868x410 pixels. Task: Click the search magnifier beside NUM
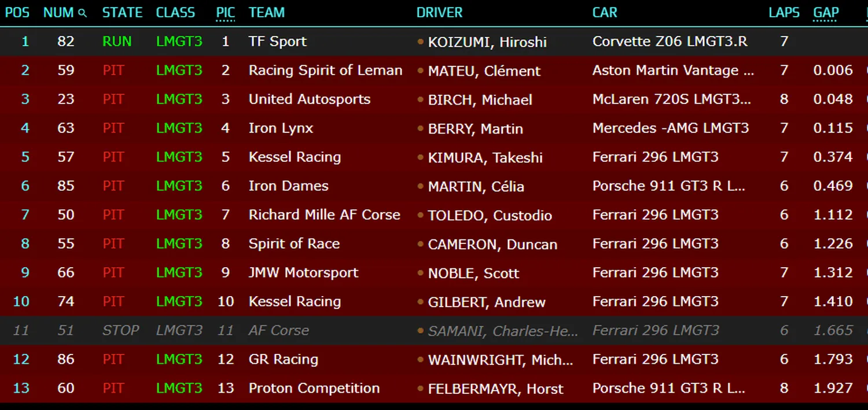point(83,13)
